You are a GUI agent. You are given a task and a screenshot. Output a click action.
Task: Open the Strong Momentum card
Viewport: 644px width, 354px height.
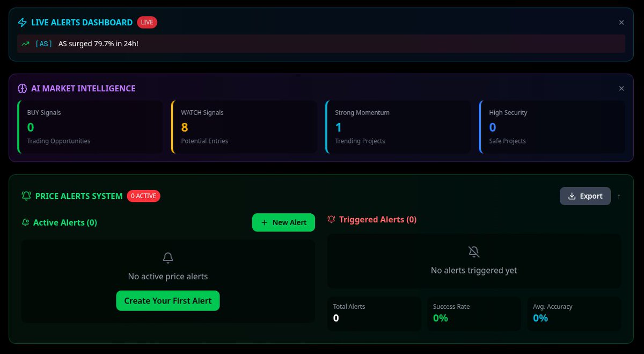pyautogui.click(x=398, y=127)
